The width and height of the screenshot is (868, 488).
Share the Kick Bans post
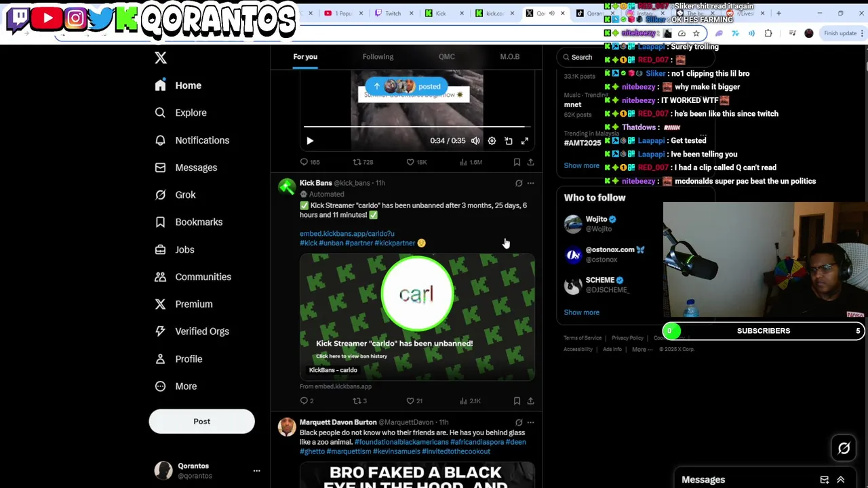coord(530,401)
